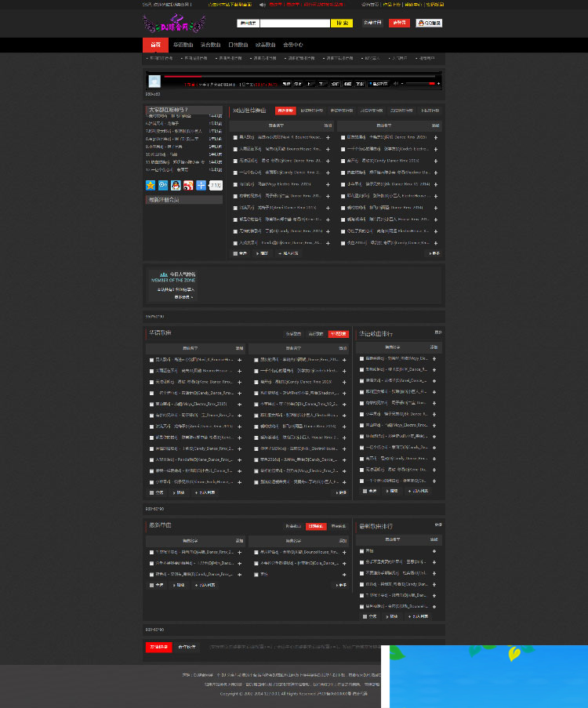Open the 华语舞曲 navigation menu item
This screenshot has width=588, height=708.
tap(183, 45)
